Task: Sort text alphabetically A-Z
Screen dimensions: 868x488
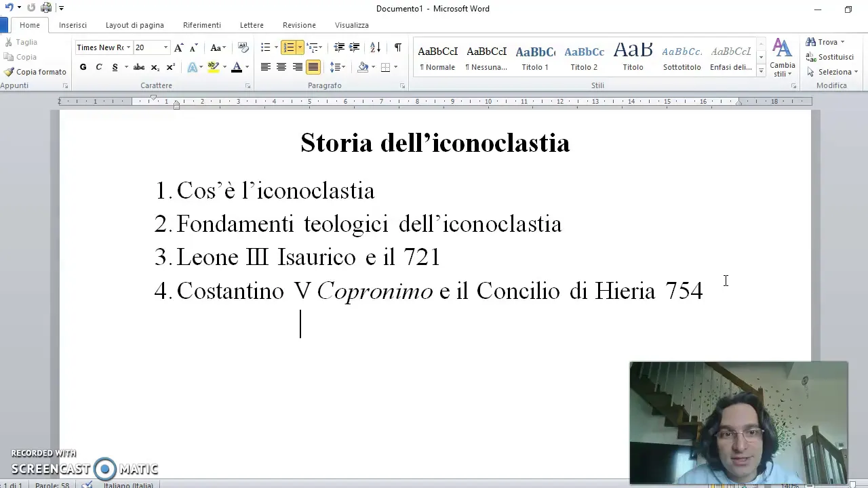Action: (x=375, y=47)
